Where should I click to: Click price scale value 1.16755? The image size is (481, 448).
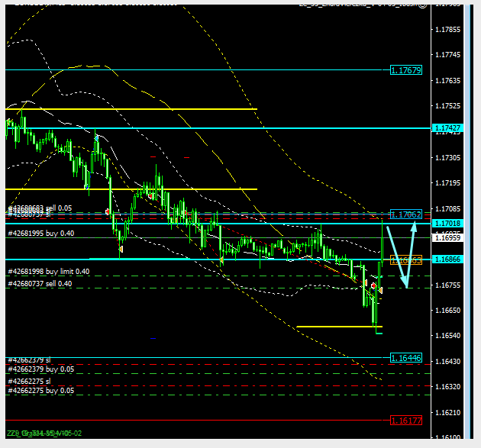tap(448, 285)
